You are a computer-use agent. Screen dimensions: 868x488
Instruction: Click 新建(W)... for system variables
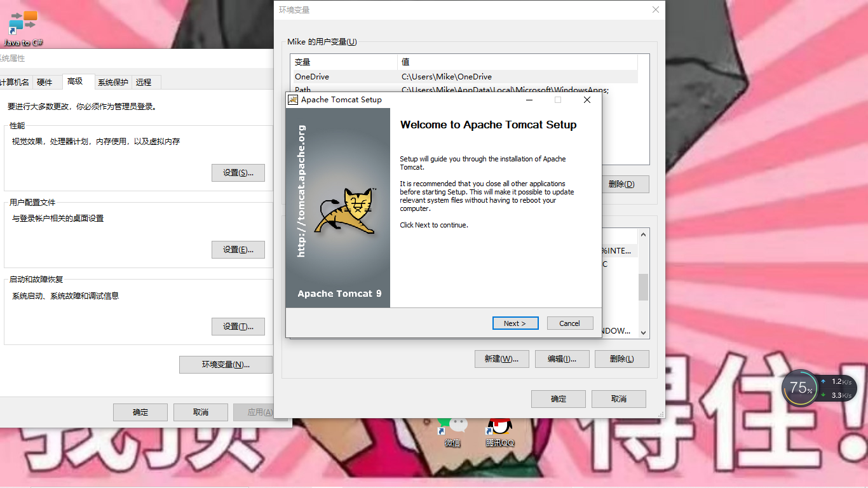(502, 359)
